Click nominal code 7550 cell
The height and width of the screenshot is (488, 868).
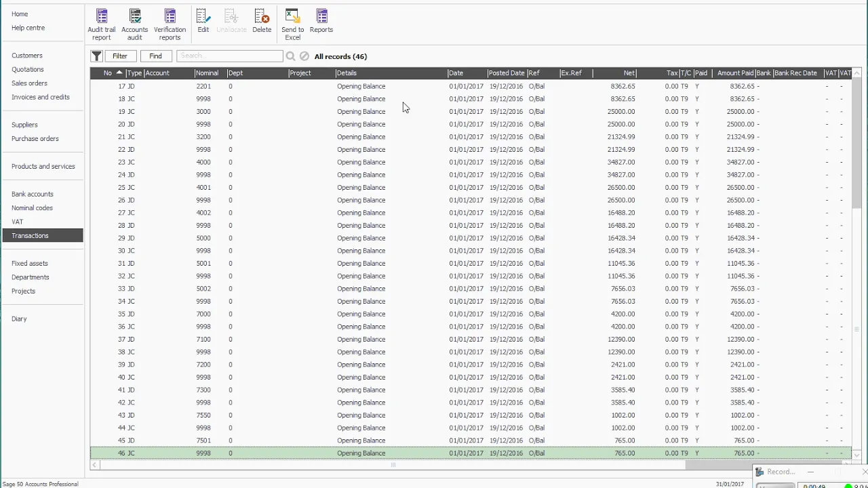coord(203,415)
